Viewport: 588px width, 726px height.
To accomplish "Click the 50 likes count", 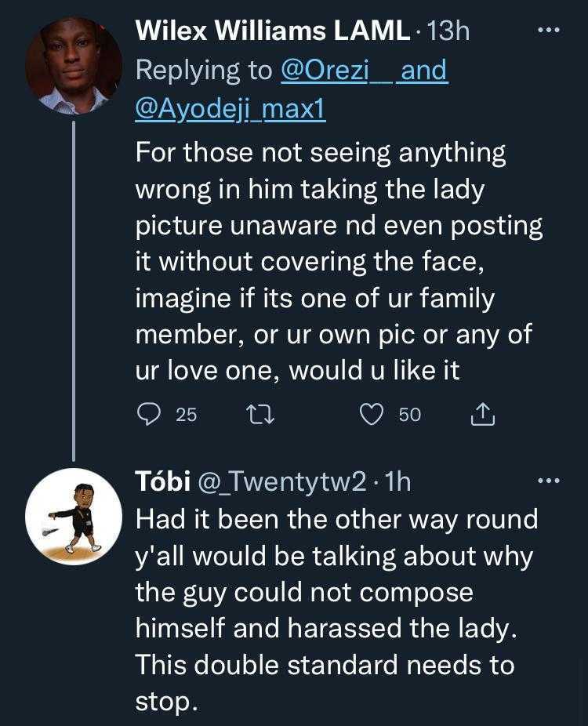I will [409, 415].
